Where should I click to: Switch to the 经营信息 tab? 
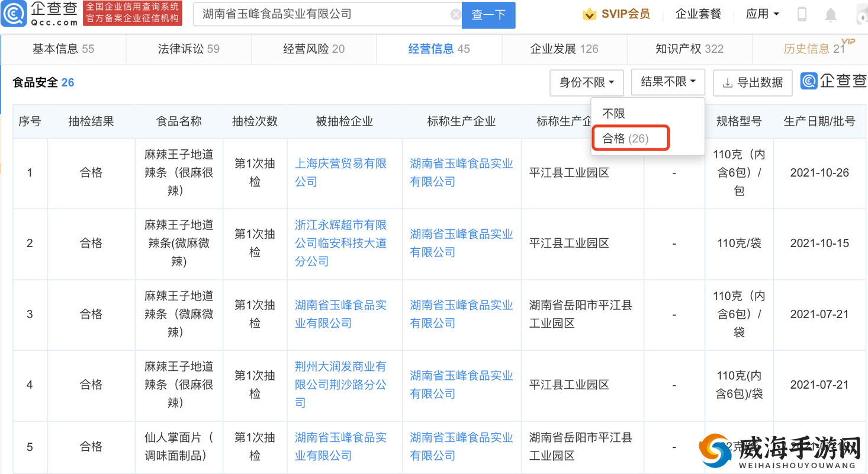[439, 49]
